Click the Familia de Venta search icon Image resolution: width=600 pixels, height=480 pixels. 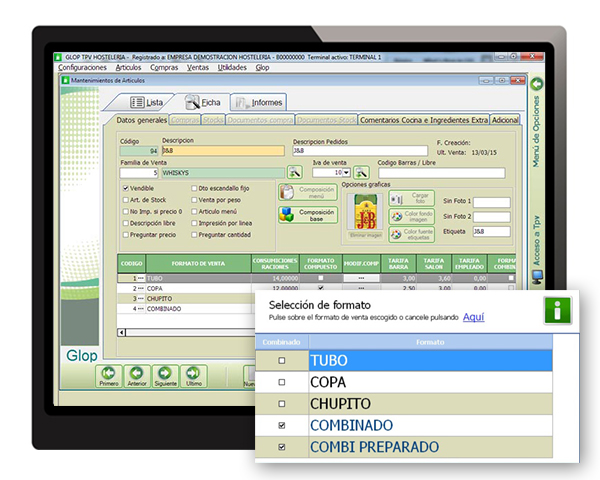(295, 172)
